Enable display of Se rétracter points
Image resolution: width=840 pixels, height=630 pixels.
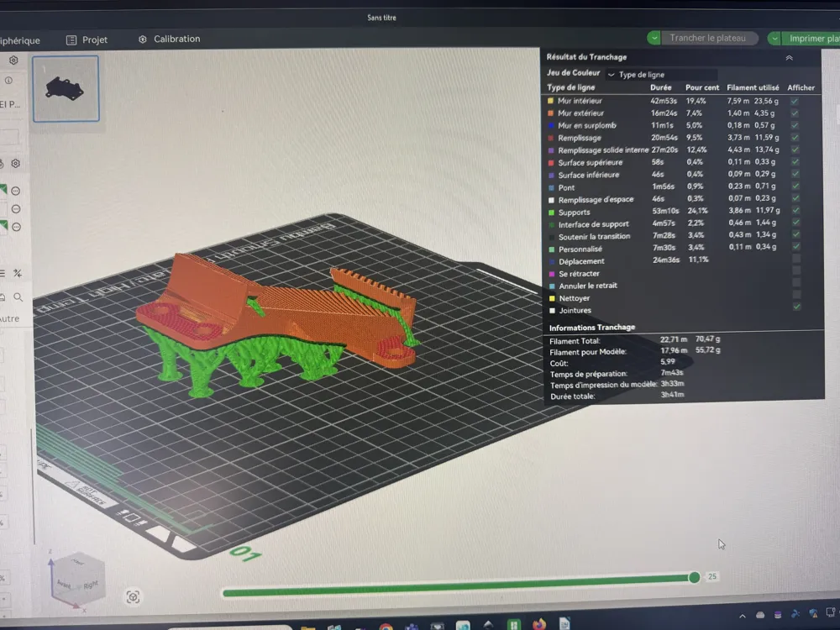(x=796, y=270)
